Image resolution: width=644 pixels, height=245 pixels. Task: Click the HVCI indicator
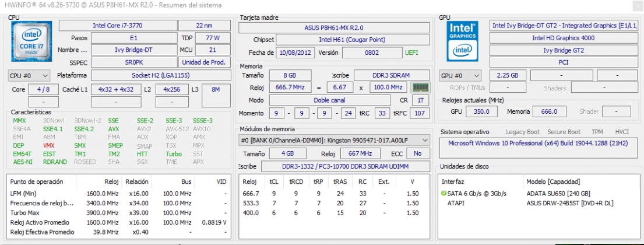tap(622, 132)
